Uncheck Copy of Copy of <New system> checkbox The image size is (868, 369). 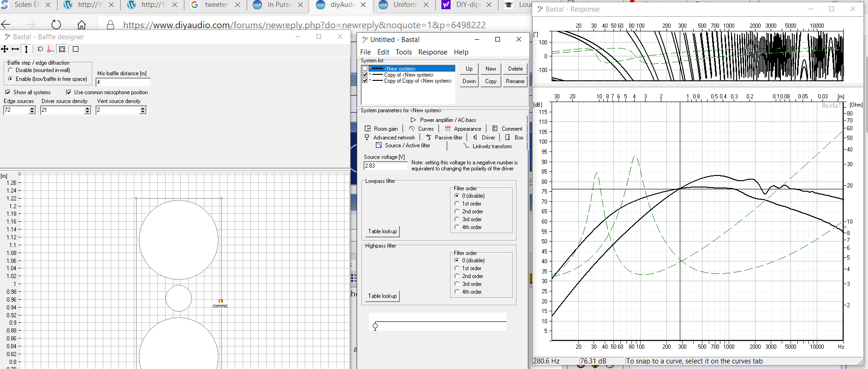click(365, 80)
